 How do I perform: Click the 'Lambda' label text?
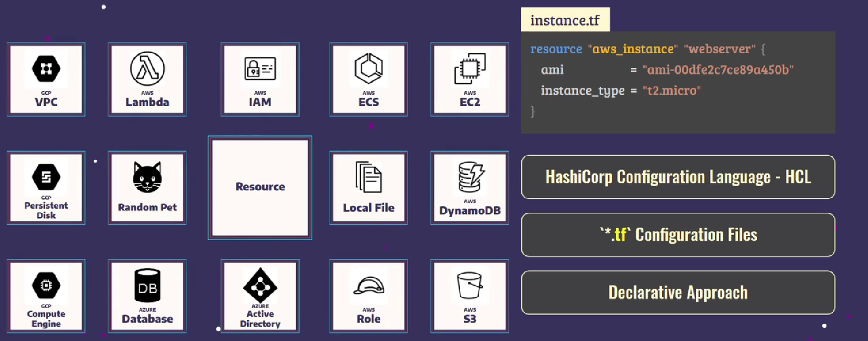(x=147, y=102)
